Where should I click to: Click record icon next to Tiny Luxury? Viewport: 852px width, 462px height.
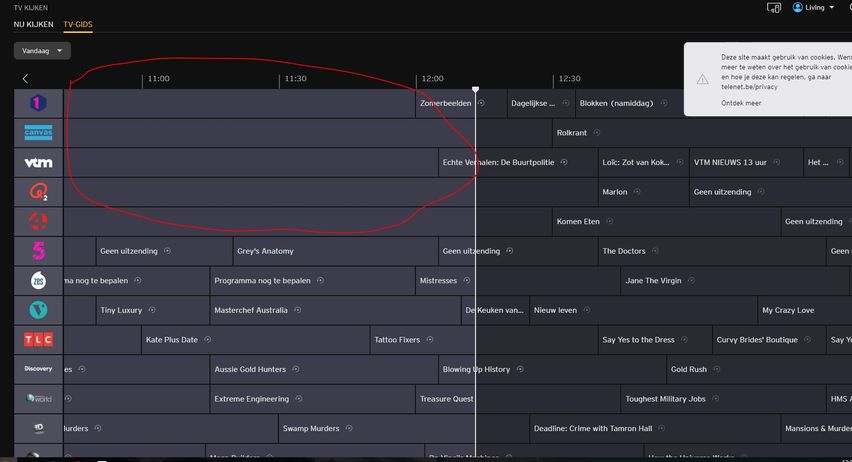(x=152, y=310)
